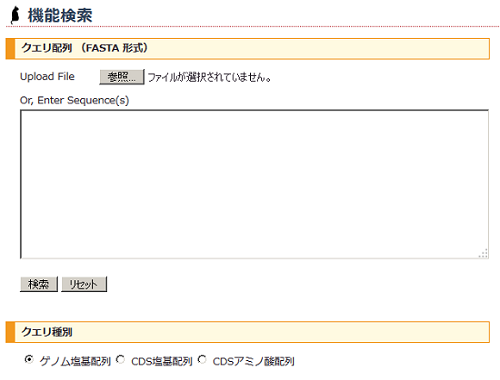
Task: Click the Or, Enter Sequence(s) label
Action: (x=74, y=100)
